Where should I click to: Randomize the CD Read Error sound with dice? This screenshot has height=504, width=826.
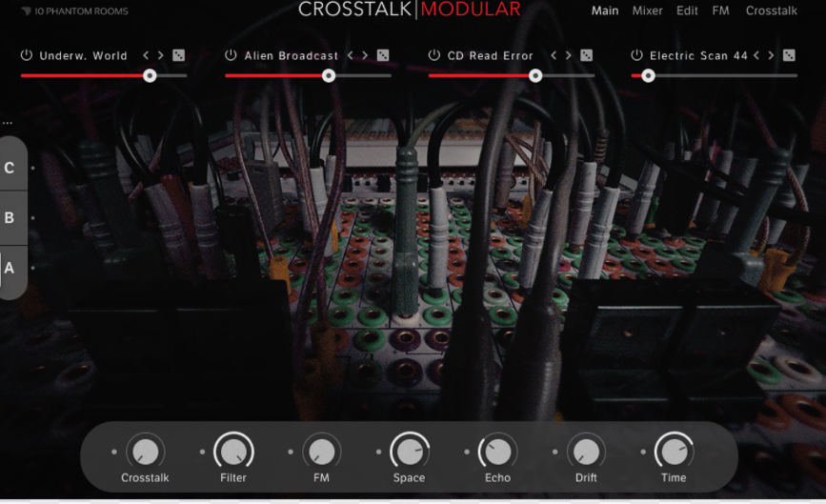pos(586,55)
